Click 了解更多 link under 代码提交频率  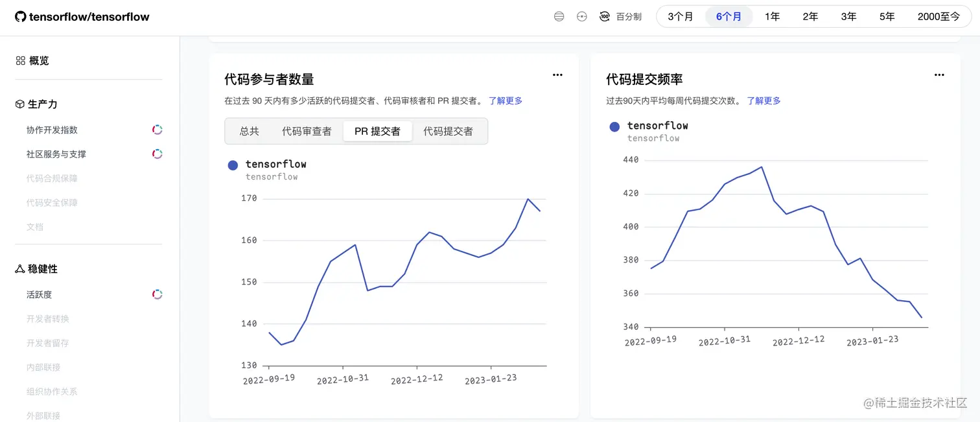coord(764,100)
